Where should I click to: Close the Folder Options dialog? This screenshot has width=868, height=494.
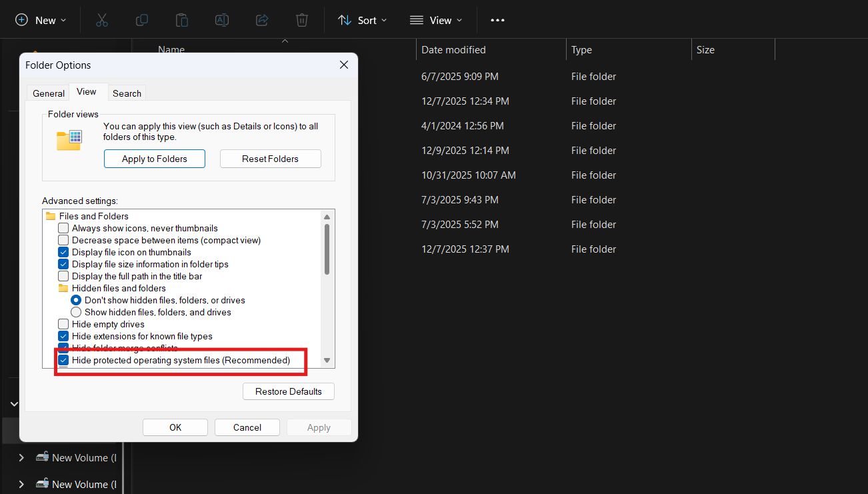(343, 65)
